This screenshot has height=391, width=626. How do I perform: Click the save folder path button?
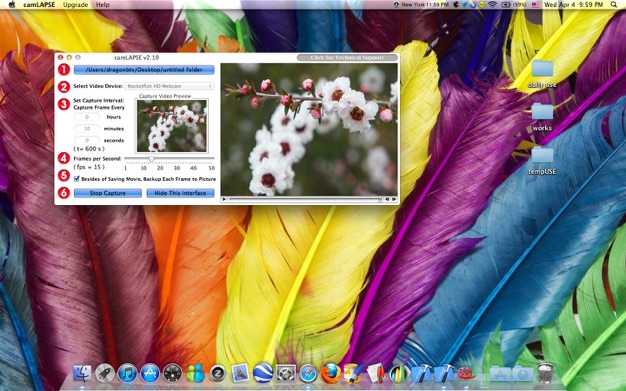click(x=144, y=70)
